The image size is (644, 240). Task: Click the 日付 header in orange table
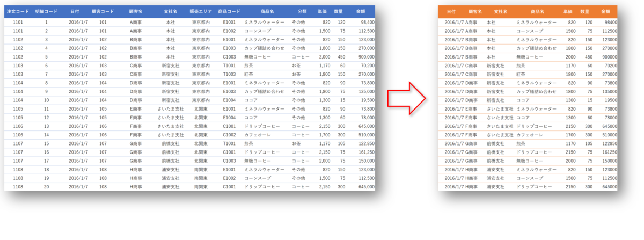pyautogui.click(x=451, y=11)
